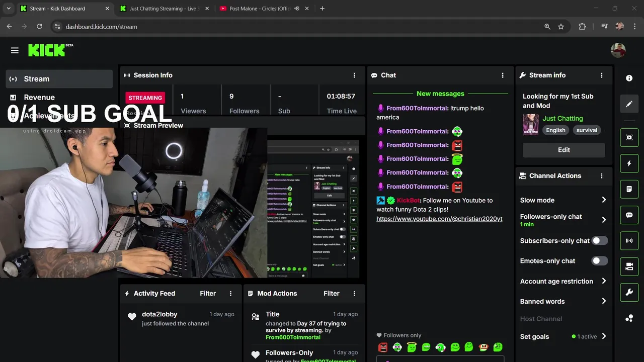Open the user profile avatar menu
Image resolution: width=644 pixels, height=362 pixels.
click(618, 50)
